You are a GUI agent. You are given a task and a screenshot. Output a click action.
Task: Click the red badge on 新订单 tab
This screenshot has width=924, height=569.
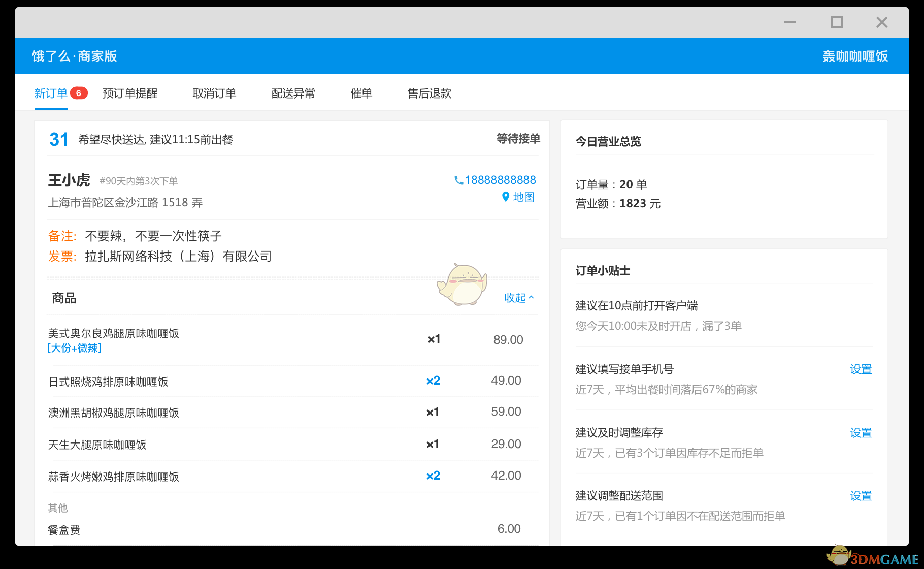(x=78, y=93)
